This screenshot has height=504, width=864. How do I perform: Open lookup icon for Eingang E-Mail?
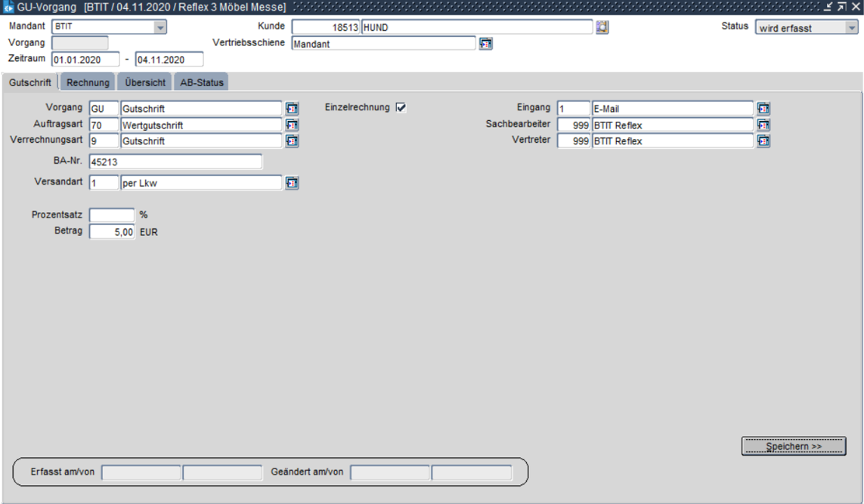[763, 109]
